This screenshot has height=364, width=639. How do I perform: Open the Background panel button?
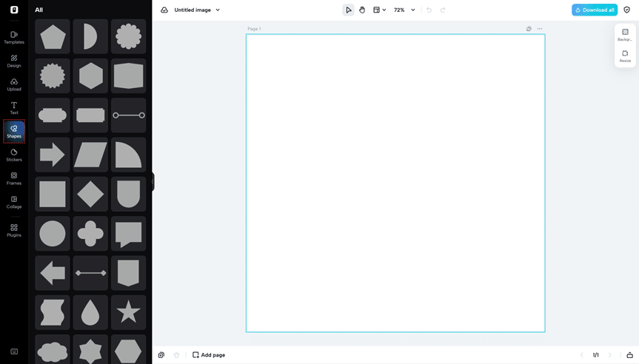(x=625, y=35)
